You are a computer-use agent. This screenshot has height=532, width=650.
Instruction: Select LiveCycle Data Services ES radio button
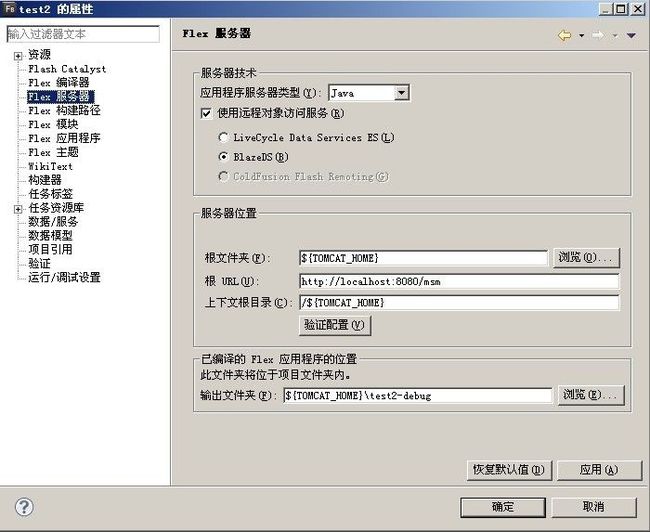tap(223, 137)
